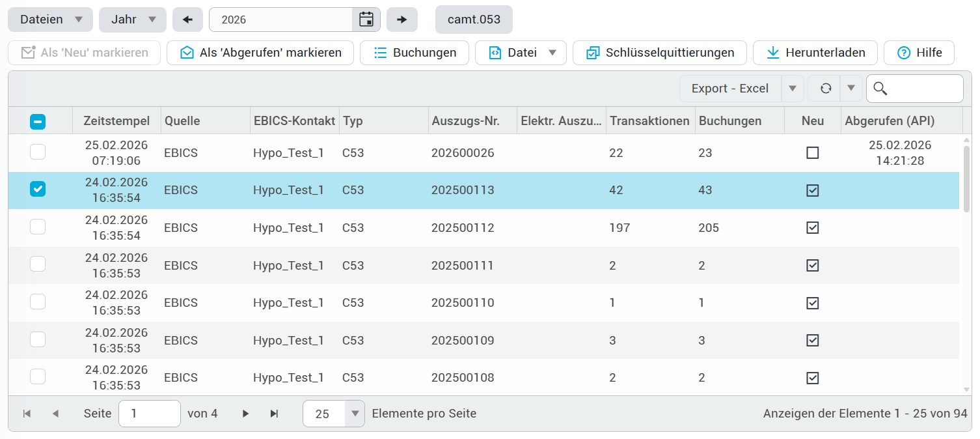Click the Herunterladen download button

pyautogui.click(x=815, y=53)
